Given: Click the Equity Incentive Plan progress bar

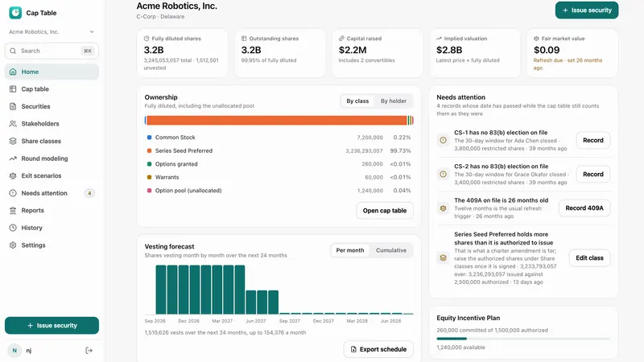Looking at the screenshot, I should 523,339.
